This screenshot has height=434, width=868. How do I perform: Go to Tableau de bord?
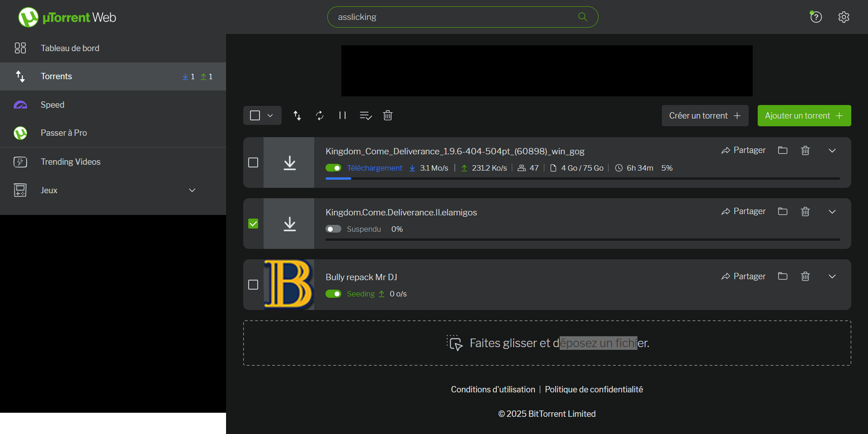pyautogui.click(x=70, y=48)
